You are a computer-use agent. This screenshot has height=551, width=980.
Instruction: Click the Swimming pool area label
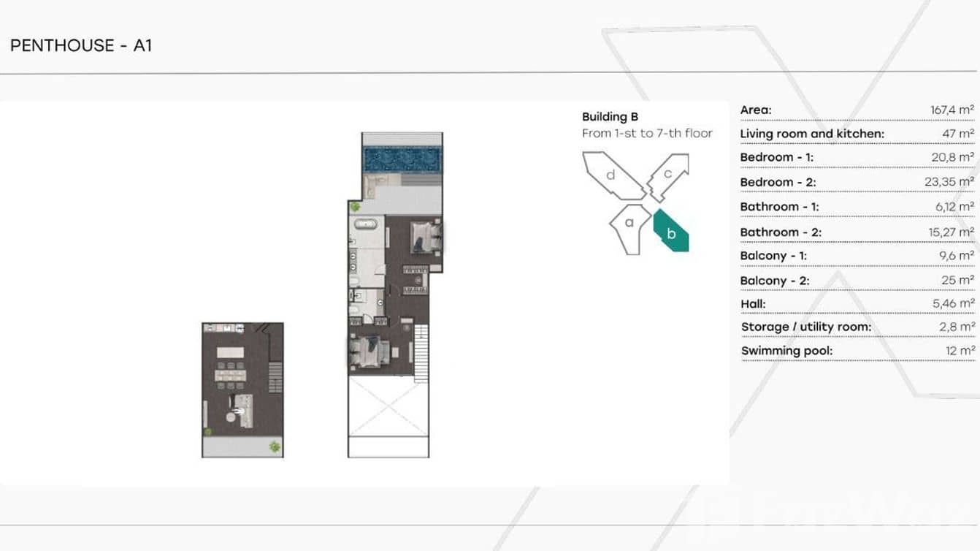click(x=786, y=351)
